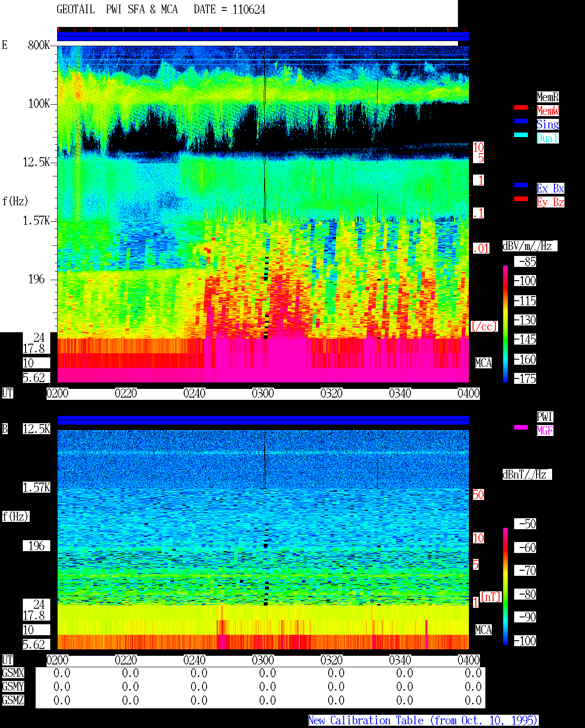Click the [nT] field unit label

491,597
